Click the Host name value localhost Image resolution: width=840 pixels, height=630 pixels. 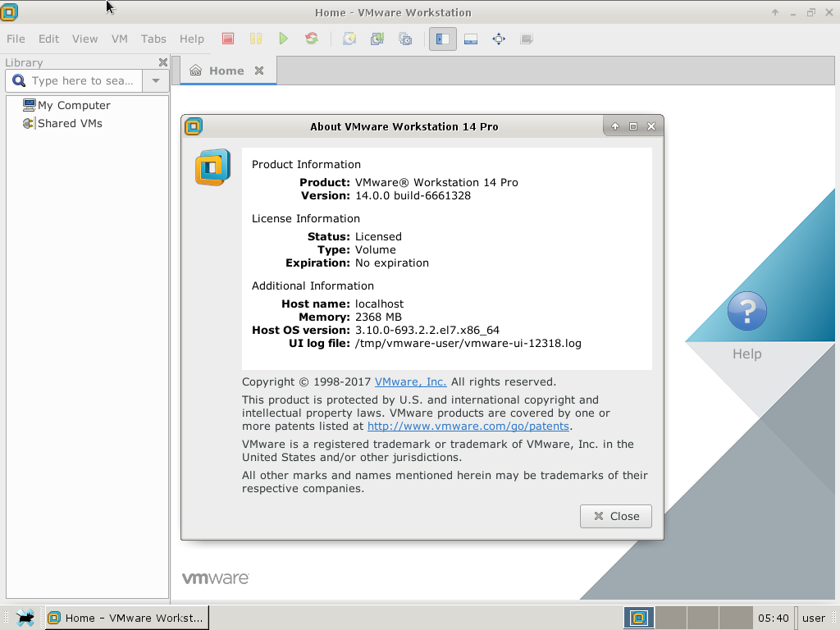tap(379, 304)
